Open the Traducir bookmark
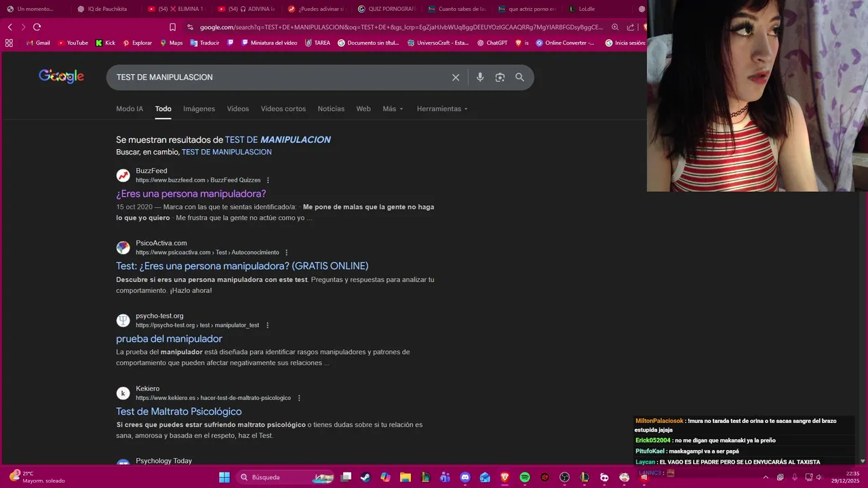Viewport: 868px width, 488px height. (205, 43)
